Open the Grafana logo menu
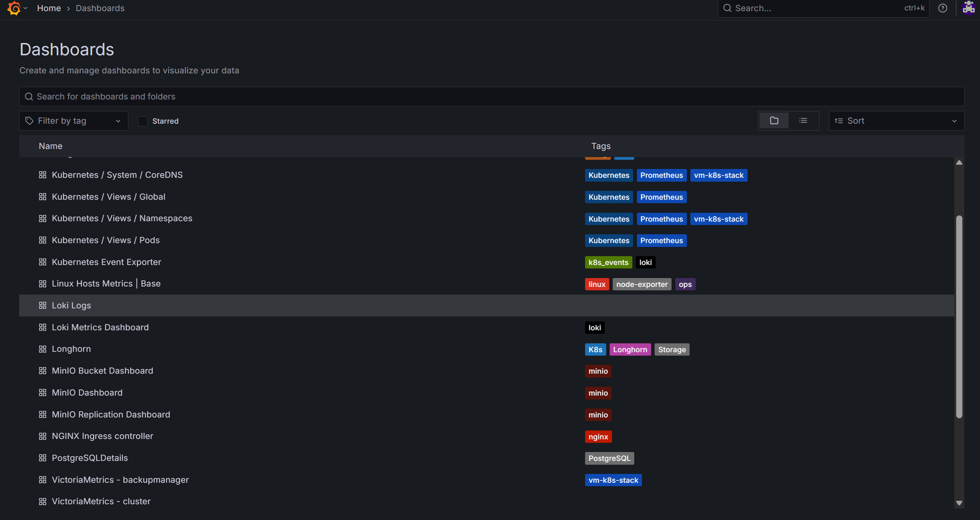The height and width of the screenshot is (520, 980). (x=14, y=8)
